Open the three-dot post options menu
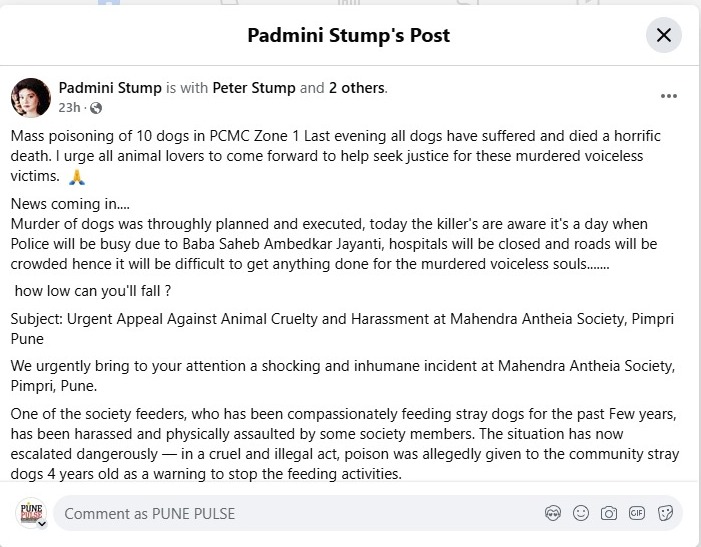The height and width of the screenshot is (547, 701). tap(669, 96)
